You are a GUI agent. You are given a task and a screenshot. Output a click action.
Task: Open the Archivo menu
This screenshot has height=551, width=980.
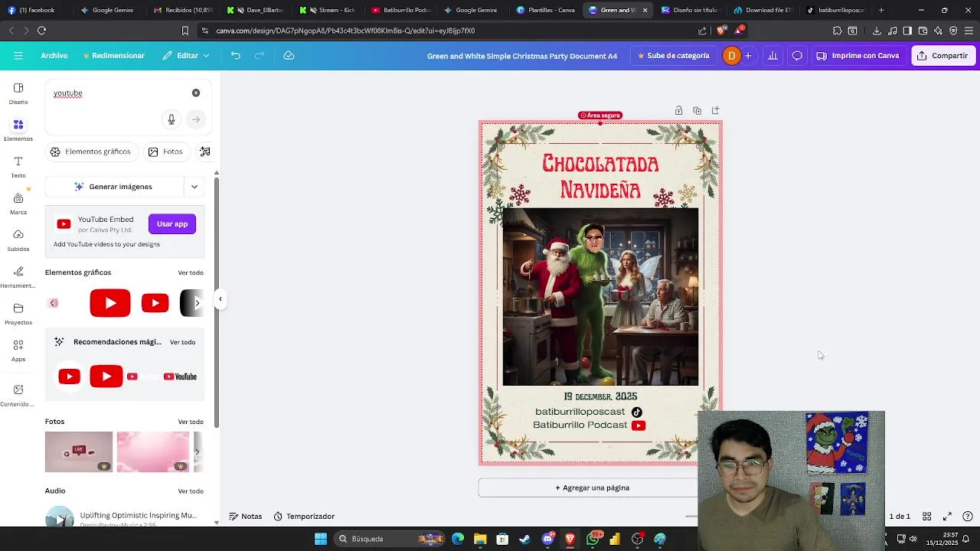(x=54, y=56)
